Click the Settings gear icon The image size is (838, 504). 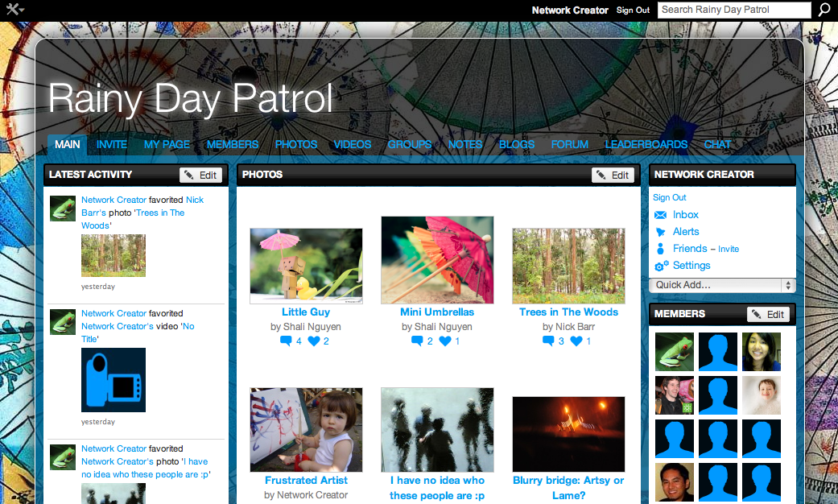661,266
